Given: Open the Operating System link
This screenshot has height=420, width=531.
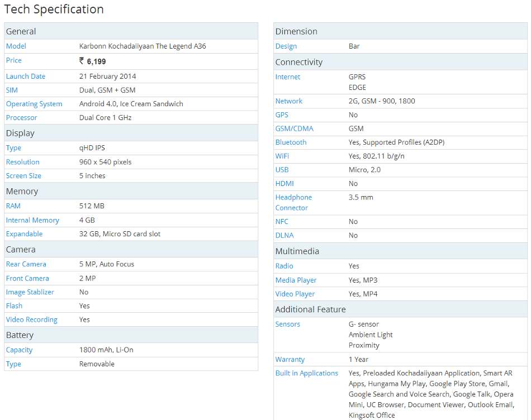Looking at the screenshot, I should [34, 104].
